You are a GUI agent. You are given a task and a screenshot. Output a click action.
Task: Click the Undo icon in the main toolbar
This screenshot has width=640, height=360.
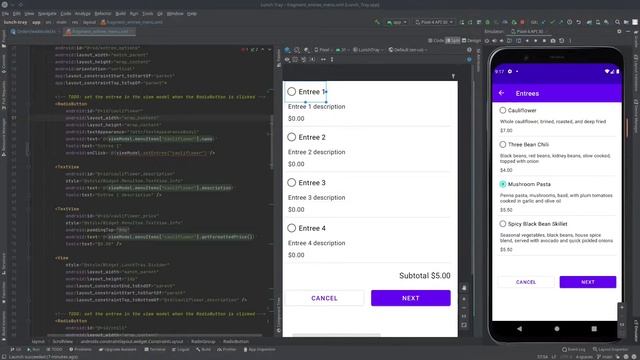(578, 22)
